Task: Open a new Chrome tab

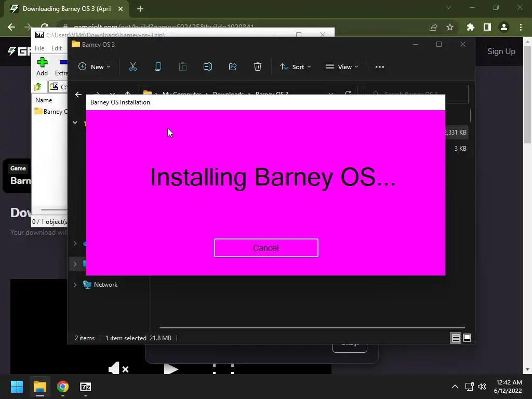Action: click(140, 9)
